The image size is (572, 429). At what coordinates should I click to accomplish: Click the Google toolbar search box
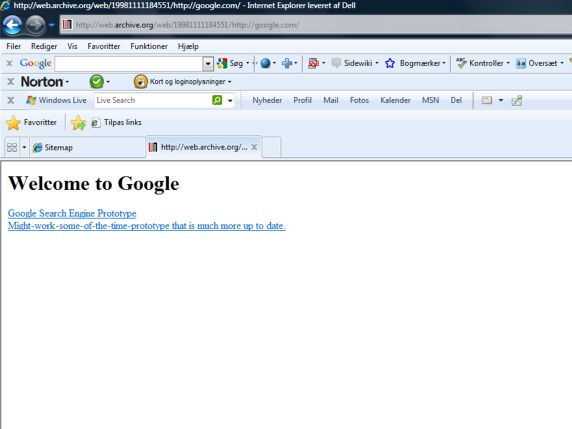(x=129, y=63)
